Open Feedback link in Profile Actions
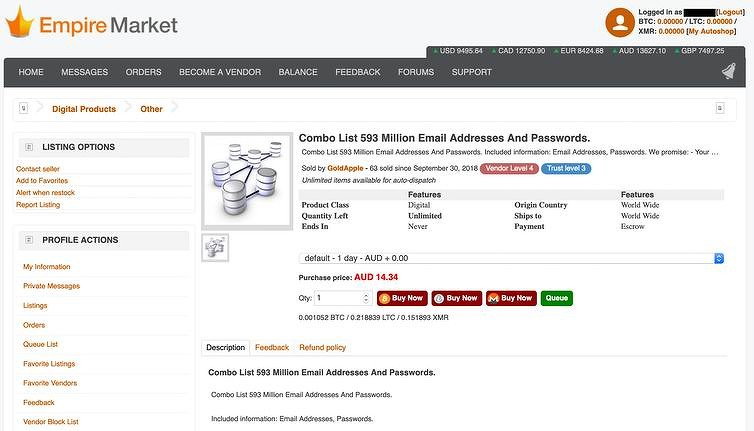This screenshot has height=431, width=754. tap(39, 403)
